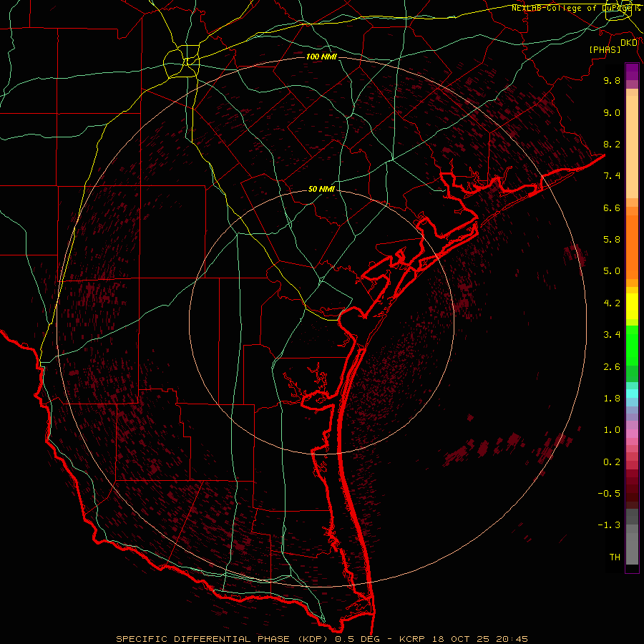The image size is (644, 644).
Task: Click the 9.8 value on the color scale
Action: 612,80
